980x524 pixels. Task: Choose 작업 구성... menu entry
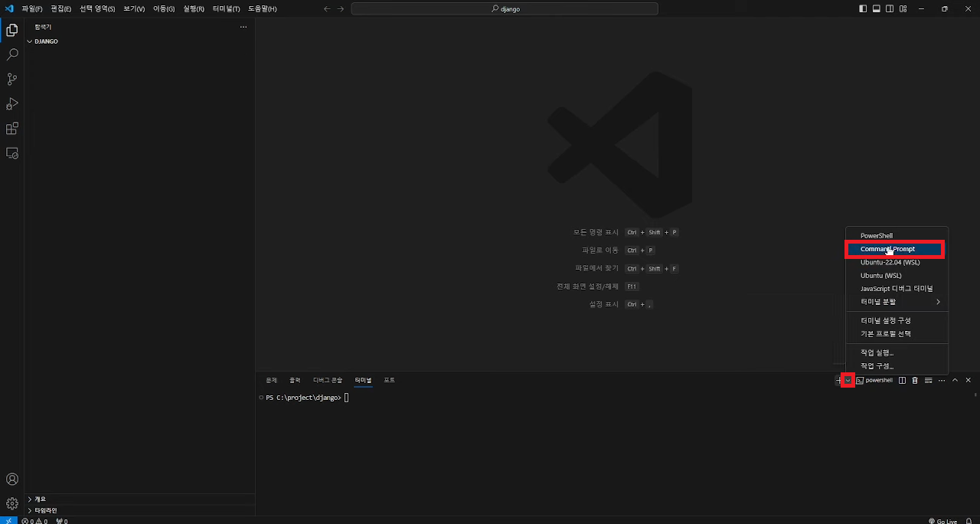(897, 366)
